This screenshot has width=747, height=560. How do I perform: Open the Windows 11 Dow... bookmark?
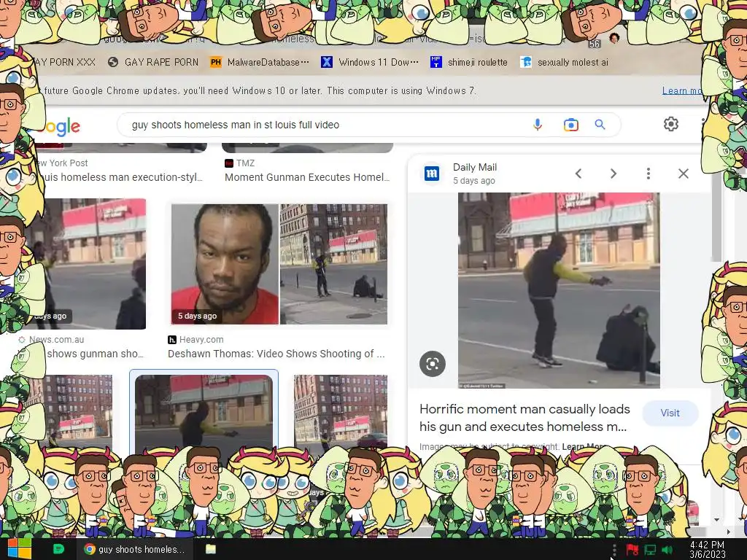(370, 62)
